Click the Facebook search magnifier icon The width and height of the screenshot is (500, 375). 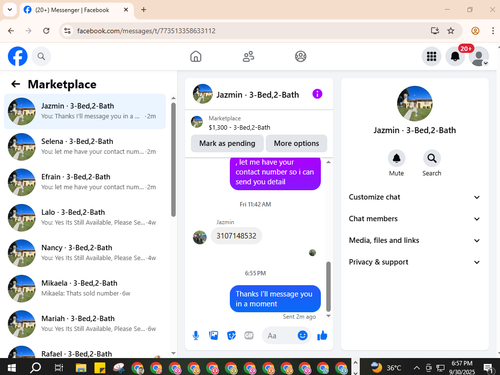[41, 56]
